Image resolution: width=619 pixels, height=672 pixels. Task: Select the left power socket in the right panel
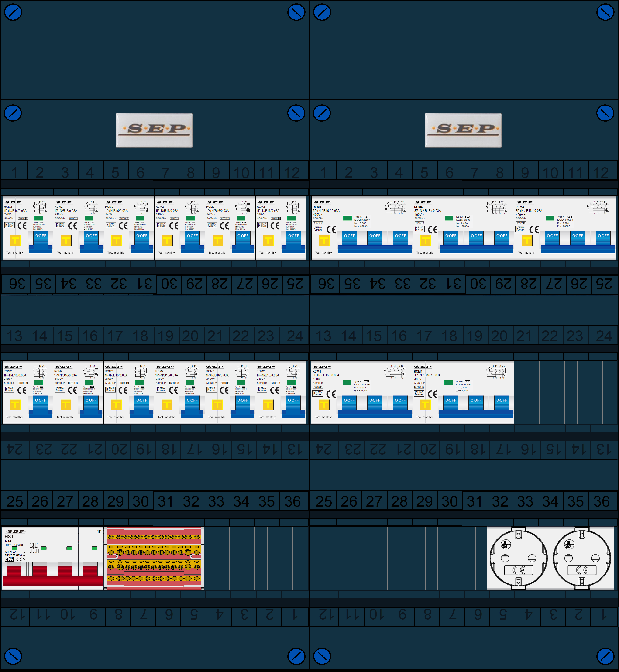(519, 558)
